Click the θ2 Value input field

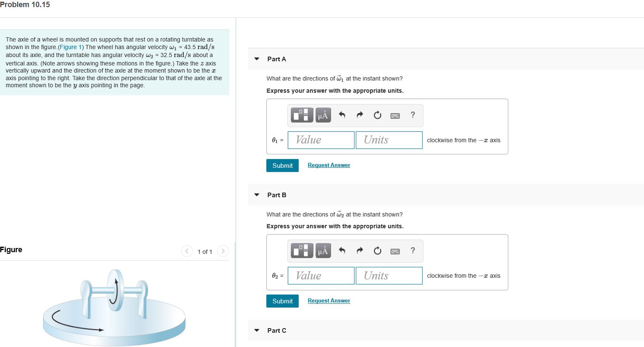[321, 276]
